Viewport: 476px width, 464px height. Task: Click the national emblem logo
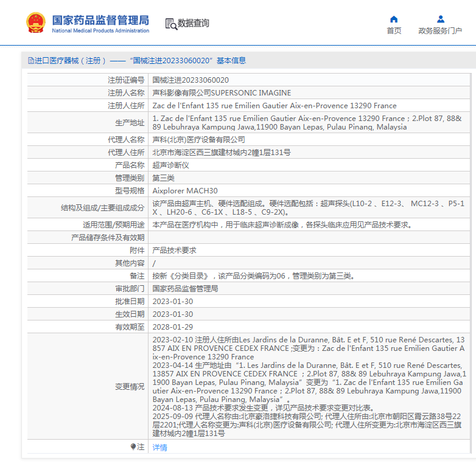coord(36,23)
